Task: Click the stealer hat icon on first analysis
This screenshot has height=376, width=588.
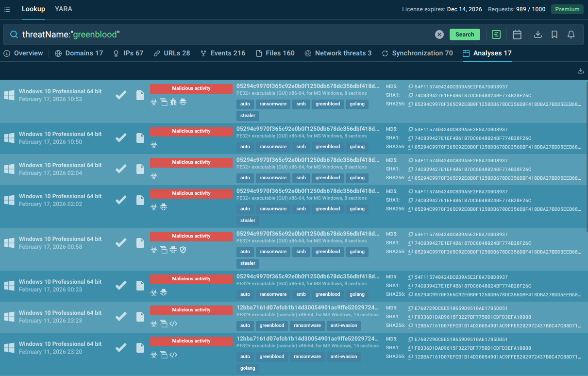Action: pos(184,103)
